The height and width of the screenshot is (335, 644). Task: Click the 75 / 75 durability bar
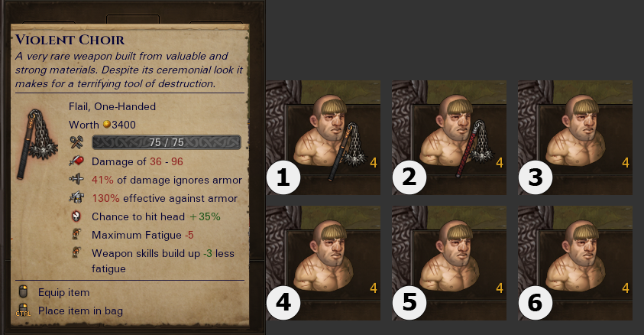click(x=167, y=142)
